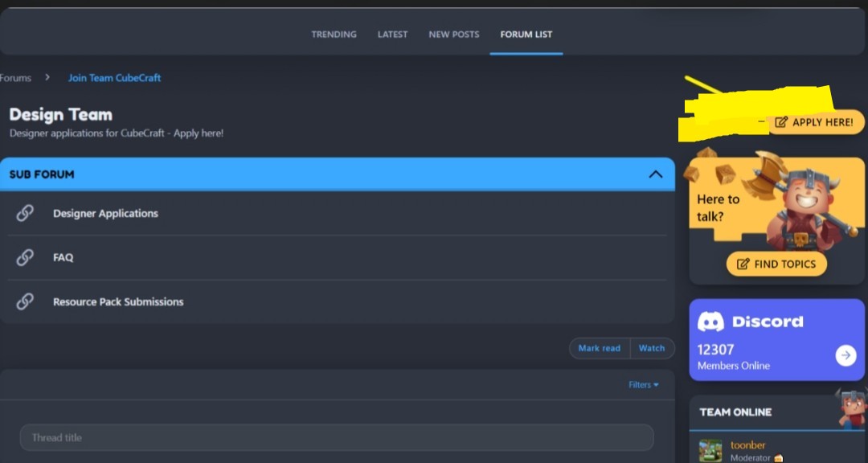The height and width of the screenshot is (463, 868).
Task: Open the toonber profile link
Action: click(748, 445)
